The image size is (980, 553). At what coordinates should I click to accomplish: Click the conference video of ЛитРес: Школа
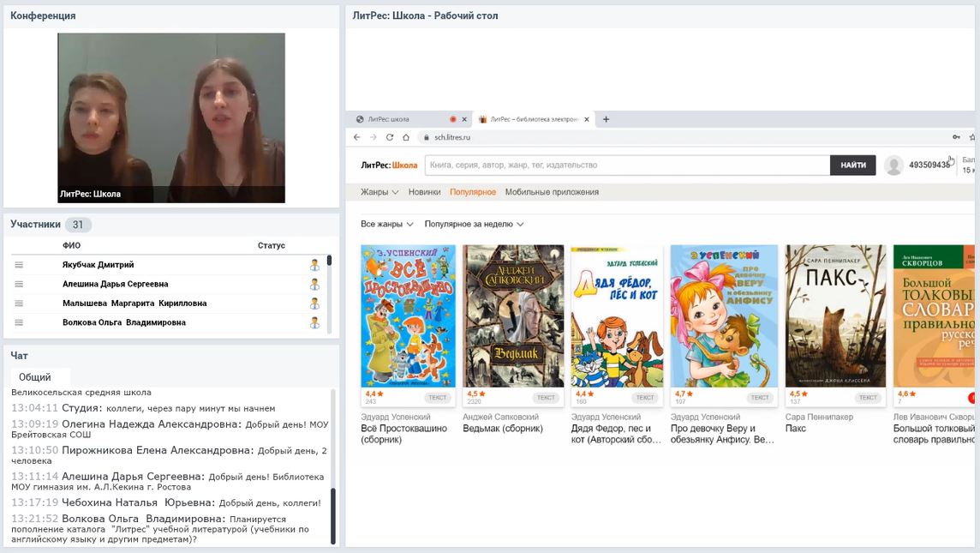171,117
